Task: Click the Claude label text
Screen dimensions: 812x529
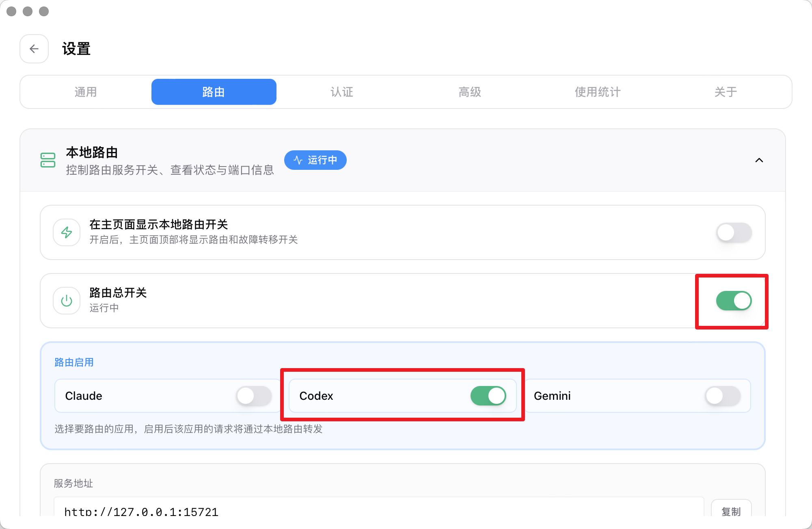Action: tap(84, 396)
